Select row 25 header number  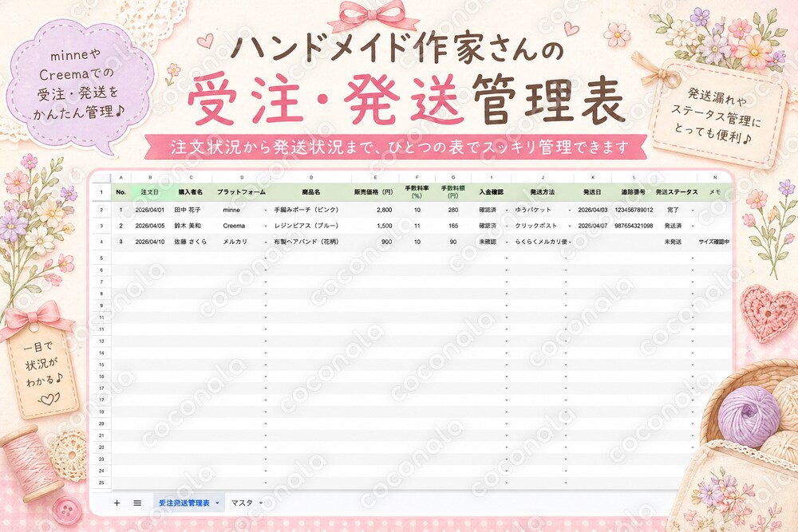101,483
